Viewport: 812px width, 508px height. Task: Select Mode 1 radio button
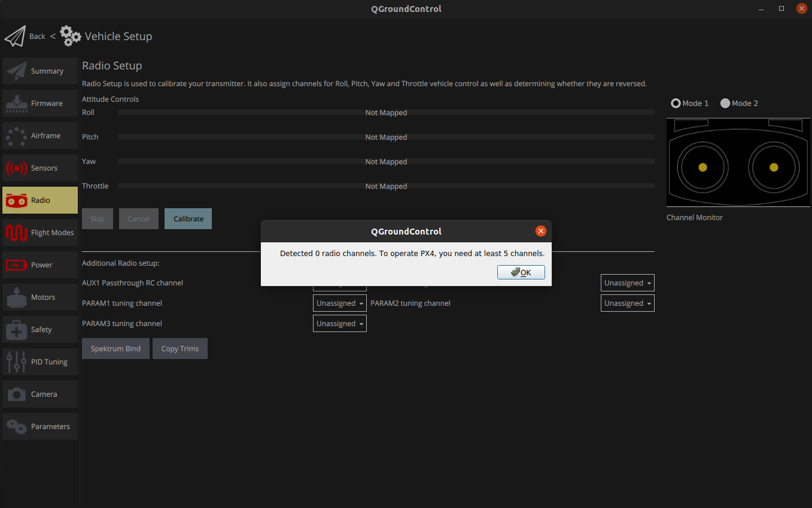coord(676,104)
